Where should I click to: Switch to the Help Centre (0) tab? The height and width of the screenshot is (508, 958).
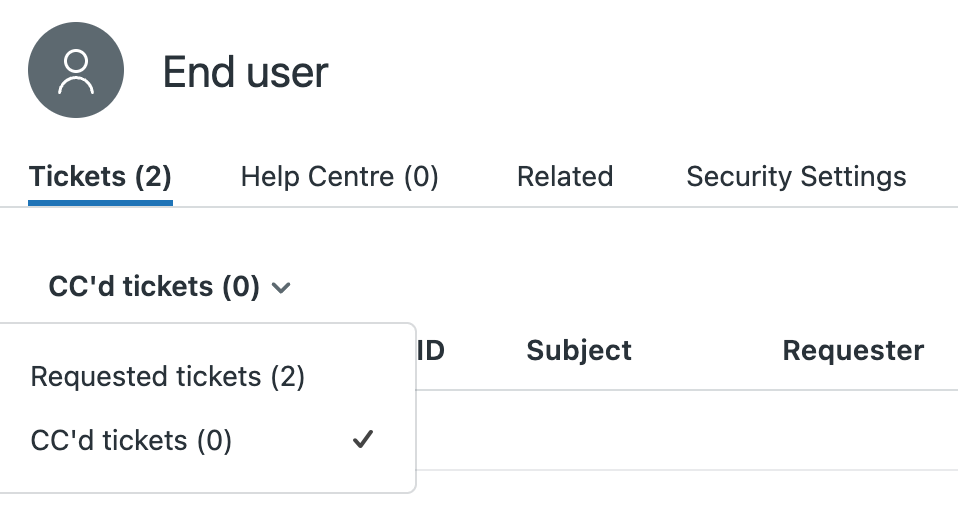[x=339, y=177]
